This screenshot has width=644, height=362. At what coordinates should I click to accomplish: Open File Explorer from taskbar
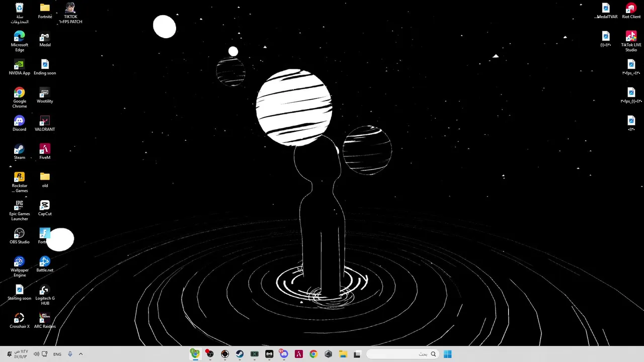pos(343,354)
